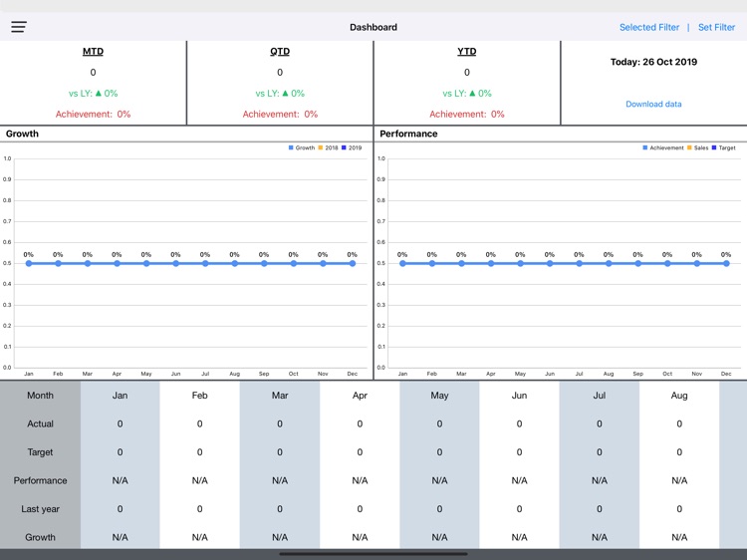Image resolution: width=747 pixels, height=560 pixels.
Task: Click the Feb column header in table
Action: click(x=199, y=396)
